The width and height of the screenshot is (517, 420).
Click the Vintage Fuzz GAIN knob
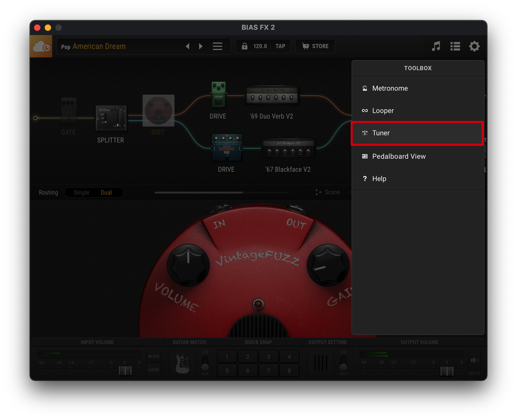[328, 265]
